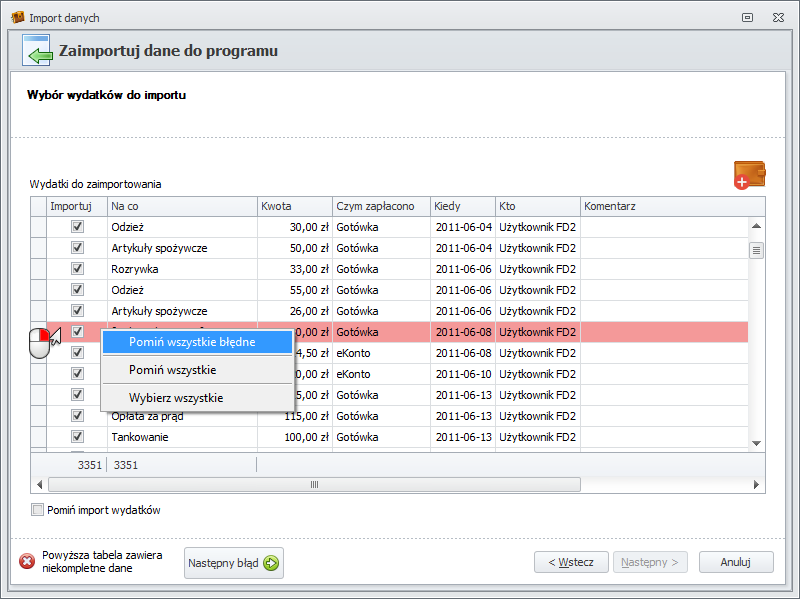This screenshot has height=599, width=800.
Task: Uncheck import for the Rozrywka row
Action: click(77, 269)
